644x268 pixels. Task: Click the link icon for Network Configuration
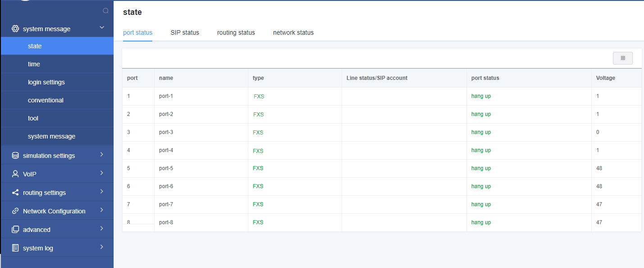click(x=15, y=211)
